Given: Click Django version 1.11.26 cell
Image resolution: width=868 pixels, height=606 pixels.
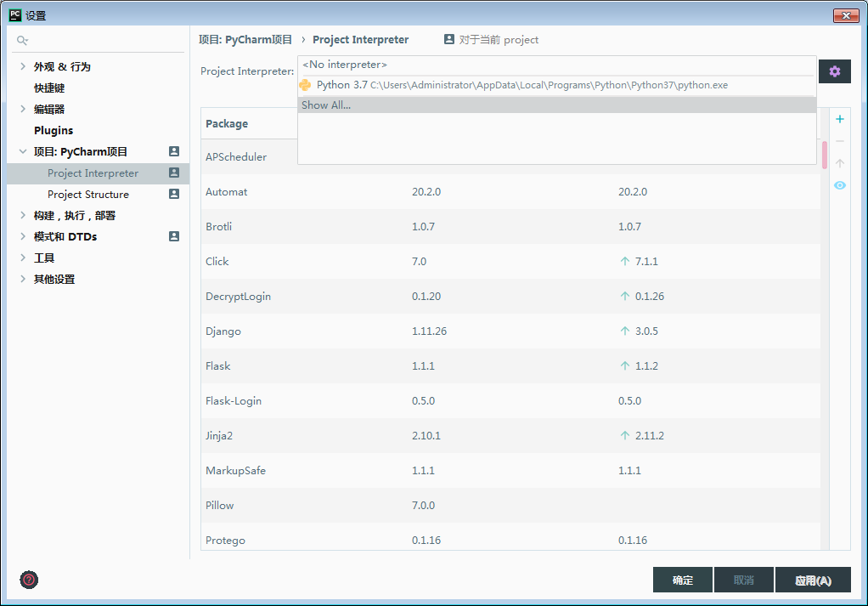Looking at the screenshot, I should (x=429, y=331).
